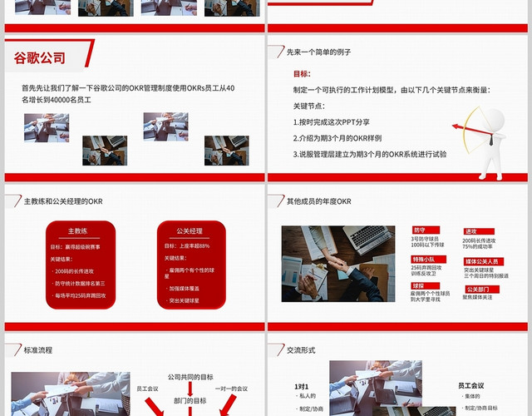The height and width of the screenshot is (416, 532).
Task: Click 目标:上座率超88% text
Action: coord(187,246)
